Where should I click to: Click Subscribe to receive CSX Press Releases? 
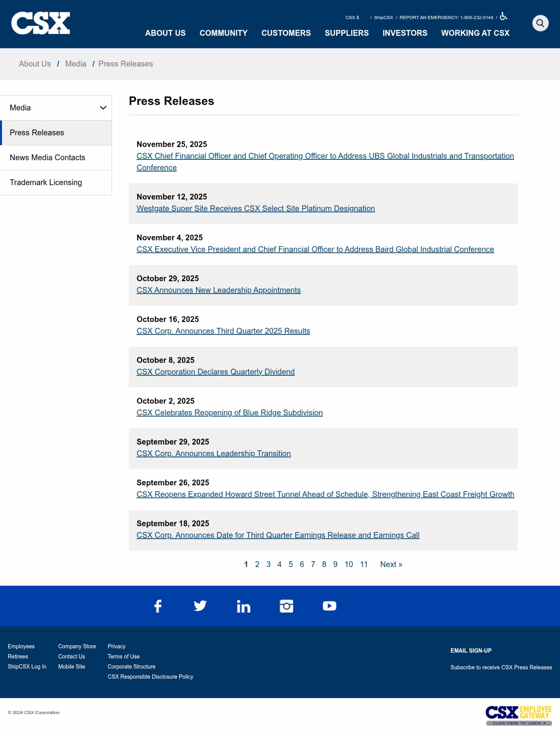pos(501,667)
